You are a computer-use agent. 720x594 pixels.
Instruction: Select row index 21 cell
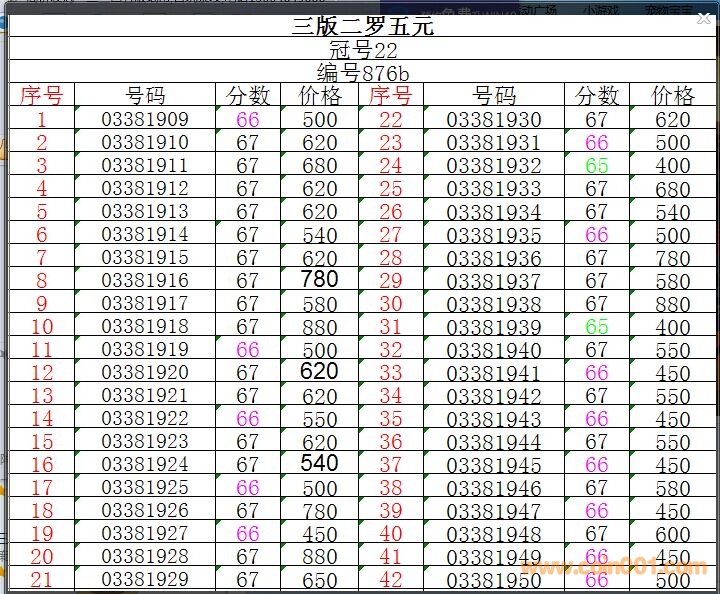point(41,580)
